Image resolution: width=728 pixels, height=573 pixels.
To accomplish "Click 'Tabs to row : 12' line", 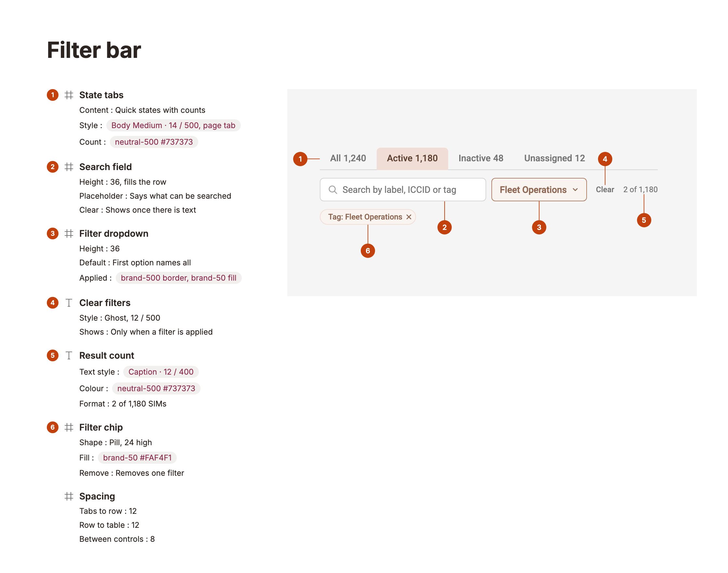I will 108,511.
